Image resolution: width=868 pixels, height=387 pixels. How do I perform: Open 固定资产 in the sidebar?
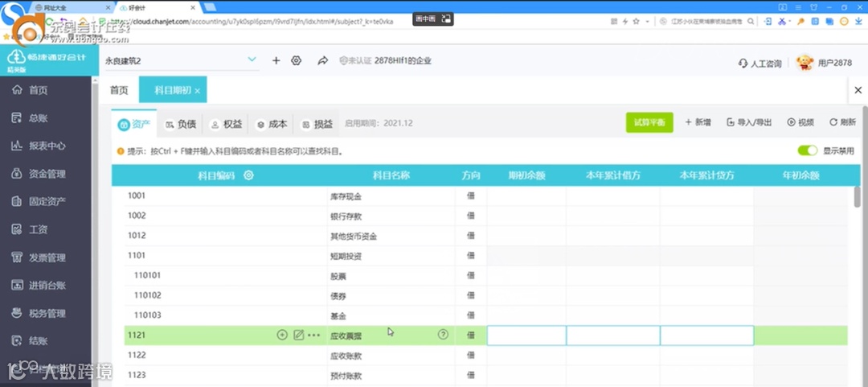39,201
